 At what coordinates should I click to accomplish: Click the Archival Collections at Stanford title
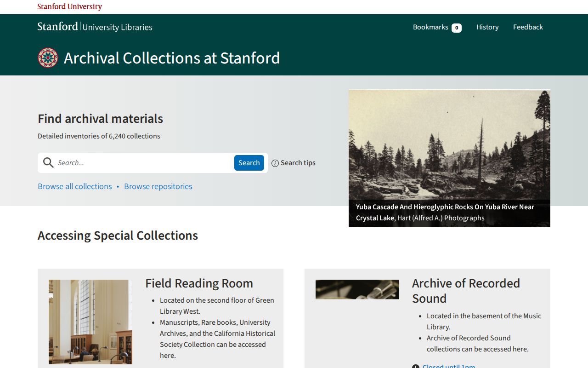click(x=172, y=58)
